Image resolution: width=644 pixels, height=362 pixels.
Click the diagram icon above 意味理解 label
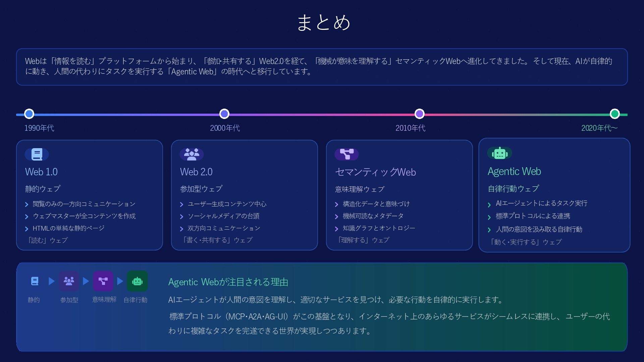coord(103,281)
